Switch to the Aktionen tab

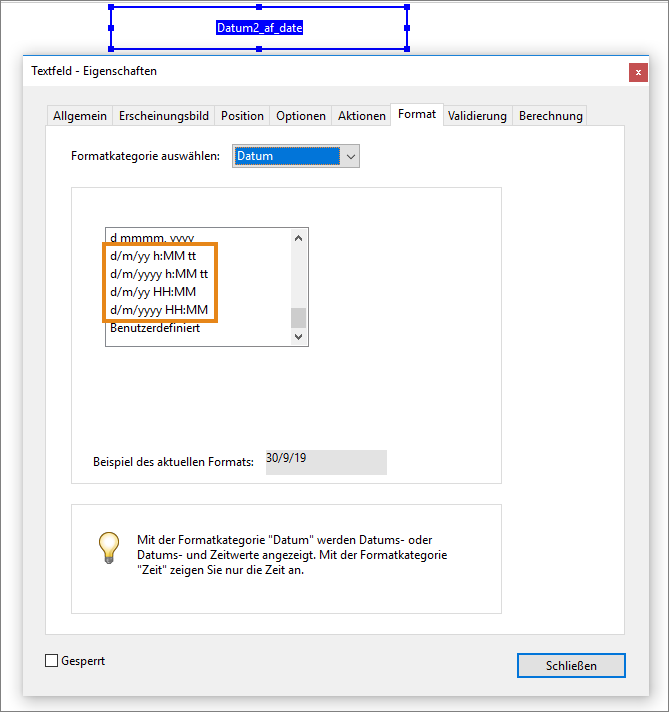point(361,116)
